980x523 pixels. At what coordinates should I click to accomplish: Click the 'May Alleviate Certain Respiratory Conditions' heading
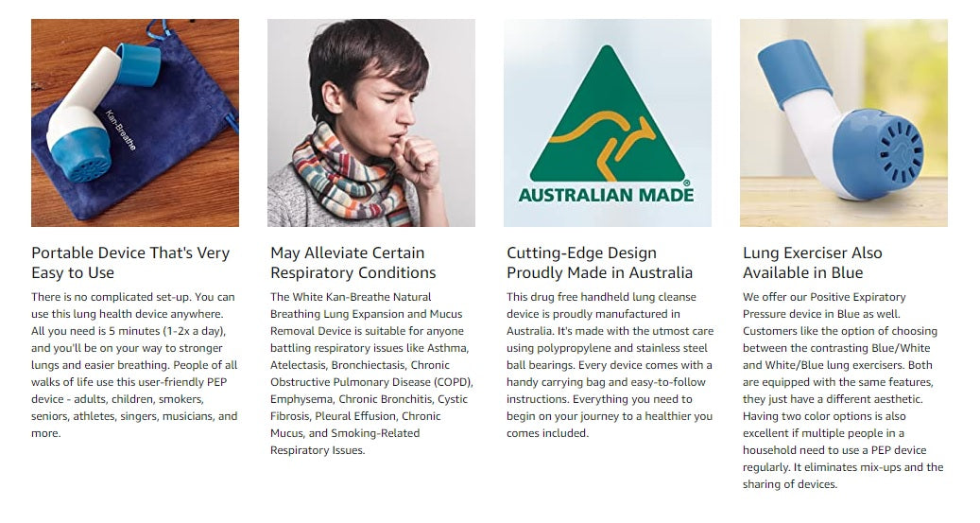(x=352, y=263)
